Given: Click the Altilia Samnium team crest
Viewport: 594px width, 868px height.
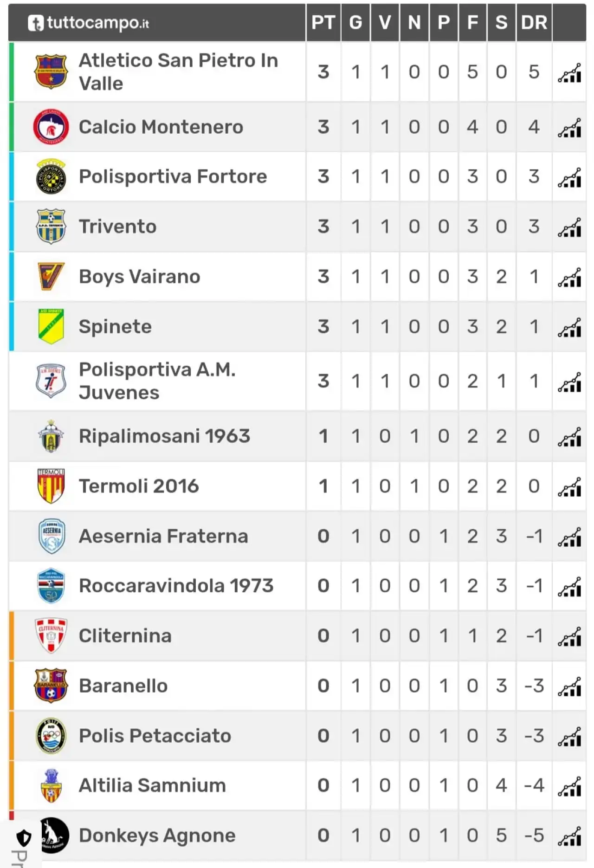Looking at the screenshot, I should pyautogui.click(x=51, y=785).
